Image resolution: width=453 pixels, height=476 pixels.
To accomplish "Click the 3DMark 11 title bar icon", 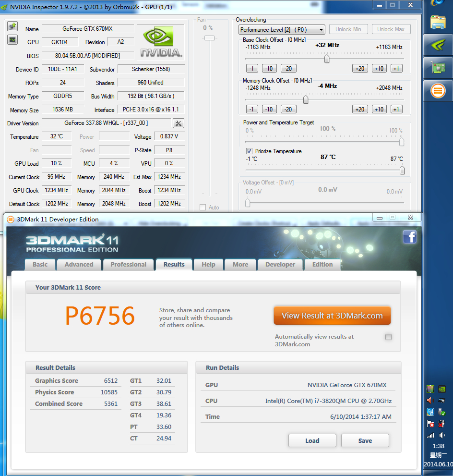I will click(x=10, y=220).
